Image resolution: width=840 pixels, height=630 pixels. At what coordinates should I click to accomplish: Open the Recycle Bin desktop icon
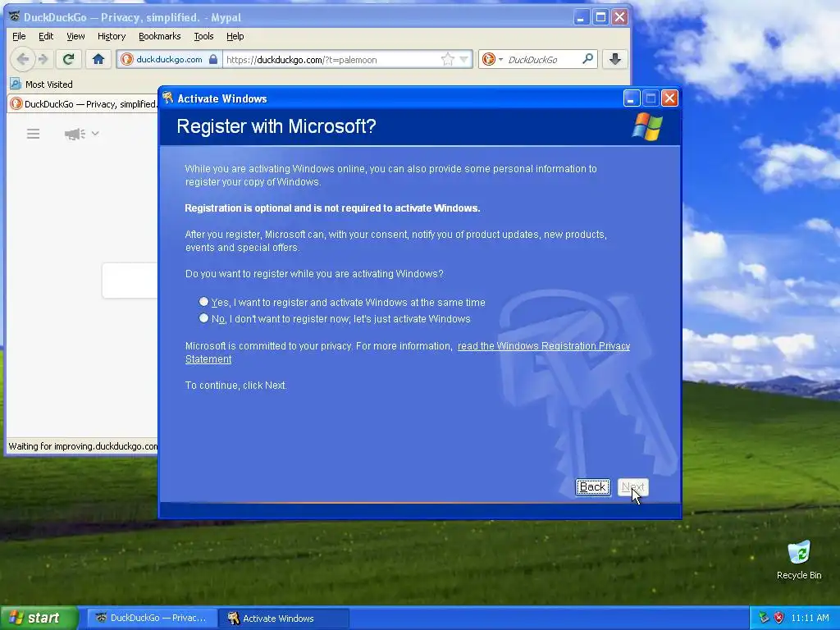click(799, 559)
